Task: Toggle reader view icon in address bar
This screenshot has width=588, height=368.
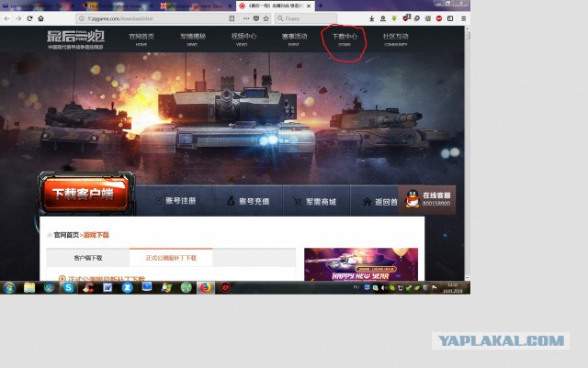Action: tap(232, 18)
